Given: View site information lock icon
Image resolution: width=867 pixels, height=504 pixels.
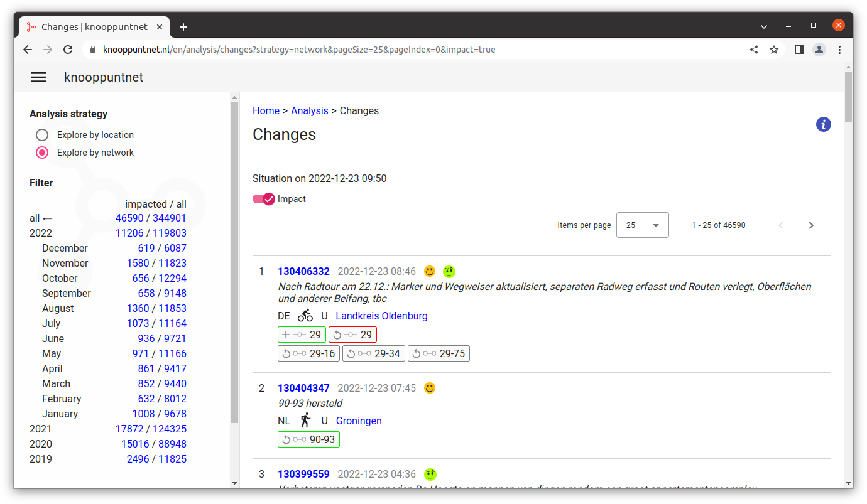Looking at the screenshot, I should click(x=93, y=50).
